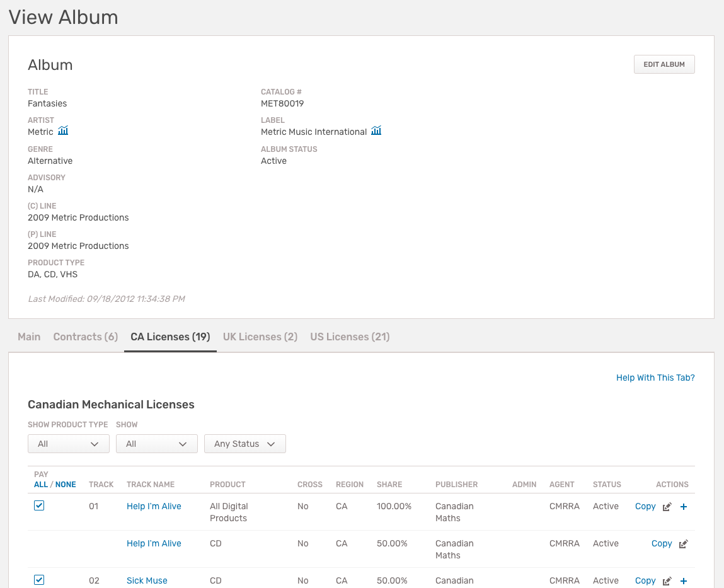The width and height of the screenshot is (724, 588).
Task: Open Help With This Tab link
Action: tap(655, 378)
